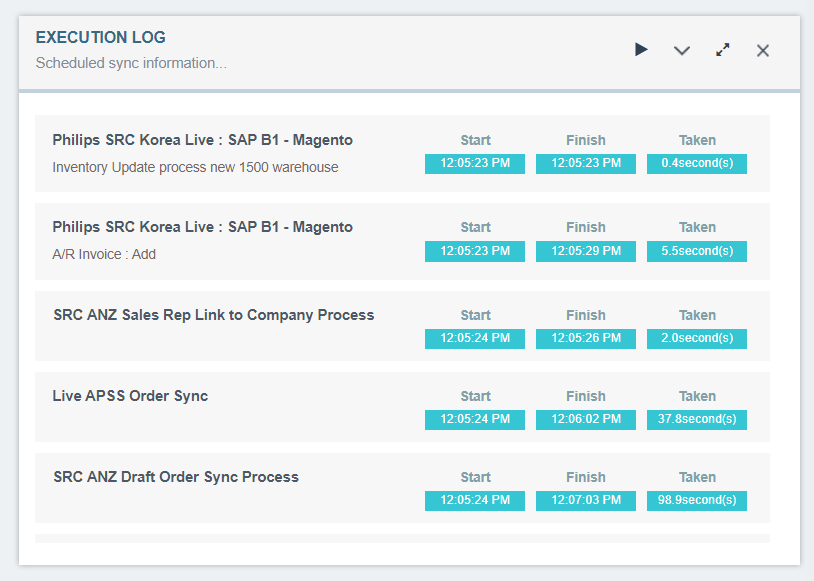The height and width of the screenshot is (581, 814).
Task: Click the play icon in log header
Action: [641, 50]
